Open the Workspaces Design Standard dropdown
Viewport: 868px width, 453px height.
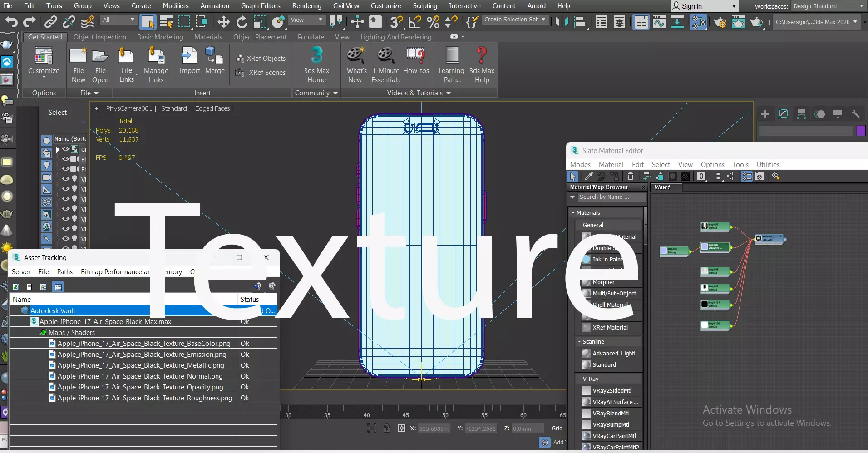click(x=829, y=6)
